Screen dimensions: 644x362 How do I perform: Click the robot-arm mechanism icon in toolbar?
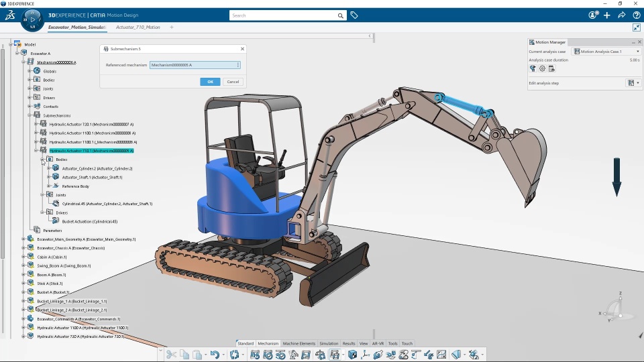(x=294, y=355)
